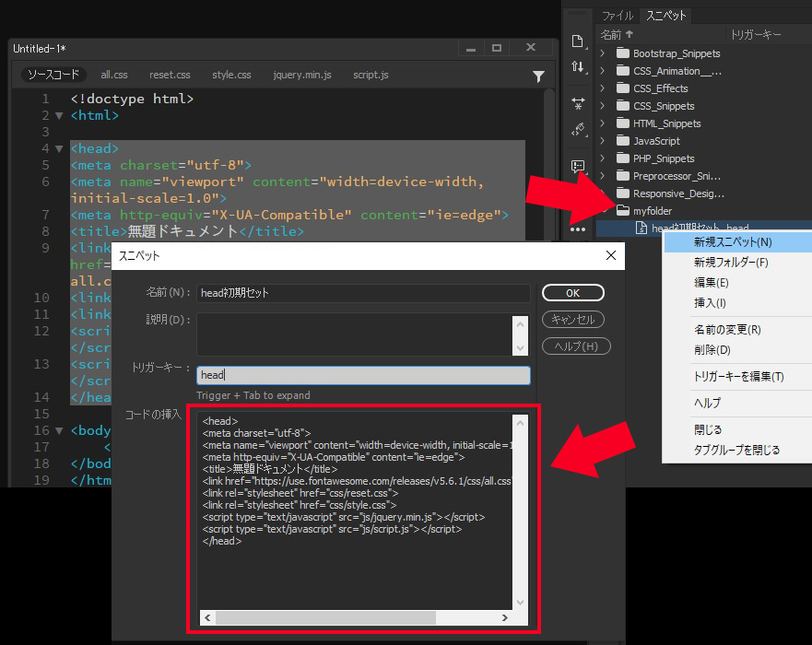Choose 編集(E) from context menu
This screenshot has width=812, height=645.
tap(737, 283)
